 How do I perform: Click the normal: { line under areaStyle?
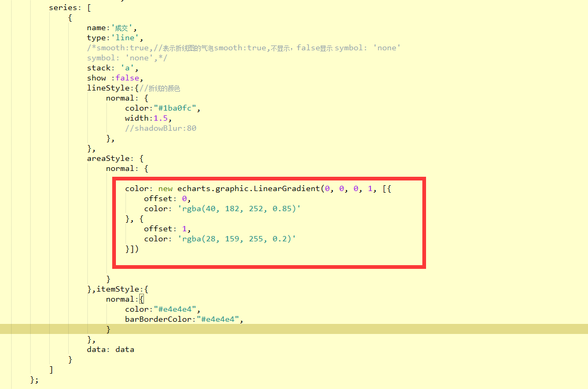point(127,168)
